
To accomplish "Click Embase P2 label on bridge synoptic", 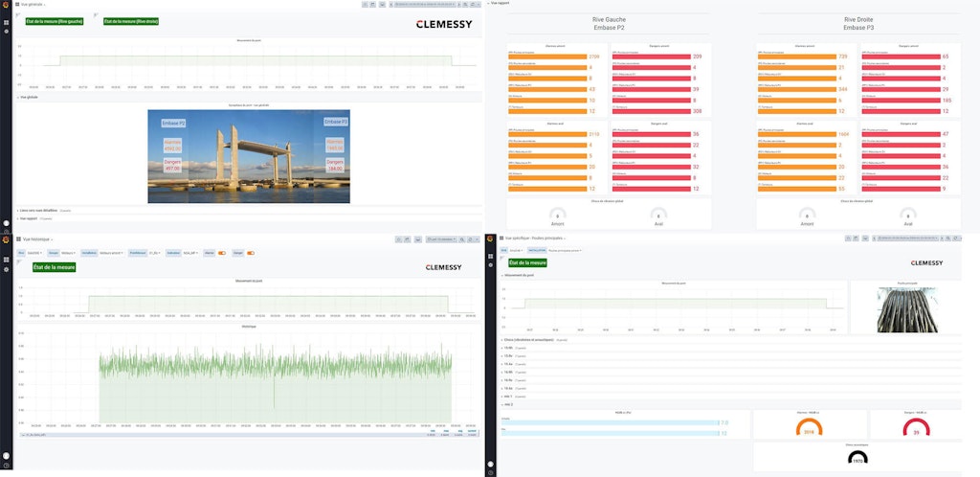I will pyautogui.click(x=173, y=124).
